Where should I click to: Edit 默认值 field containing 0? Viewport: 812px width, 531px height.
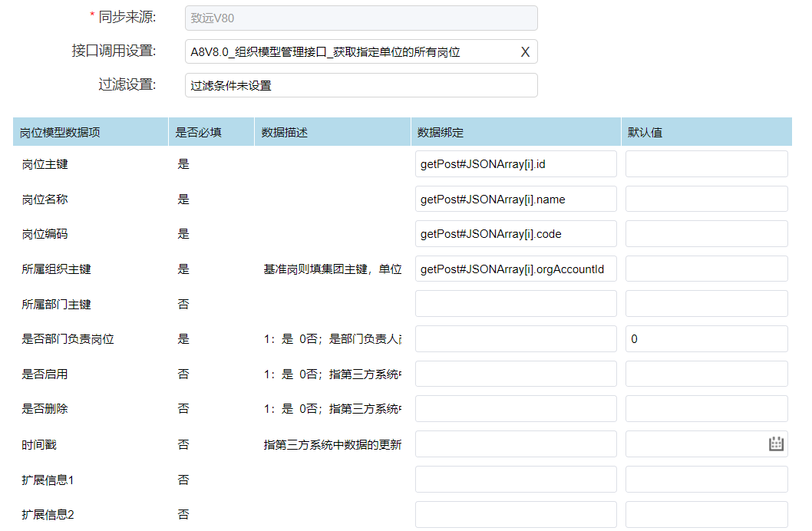pos(706,339)
